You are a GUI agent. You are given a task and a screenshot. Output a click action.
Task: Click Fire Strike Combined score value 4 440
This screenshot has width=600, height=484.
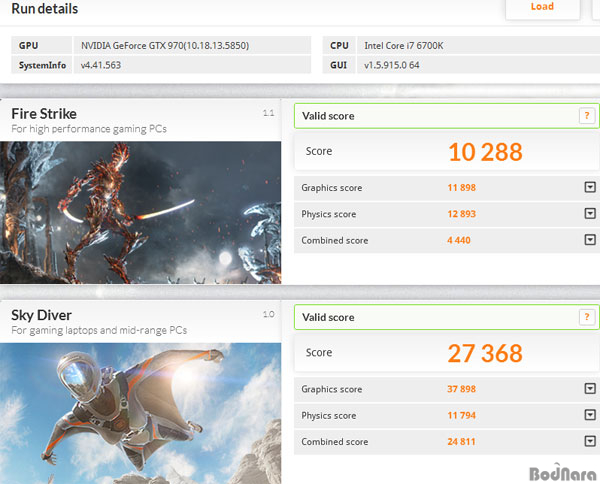(x=459, y=240)
